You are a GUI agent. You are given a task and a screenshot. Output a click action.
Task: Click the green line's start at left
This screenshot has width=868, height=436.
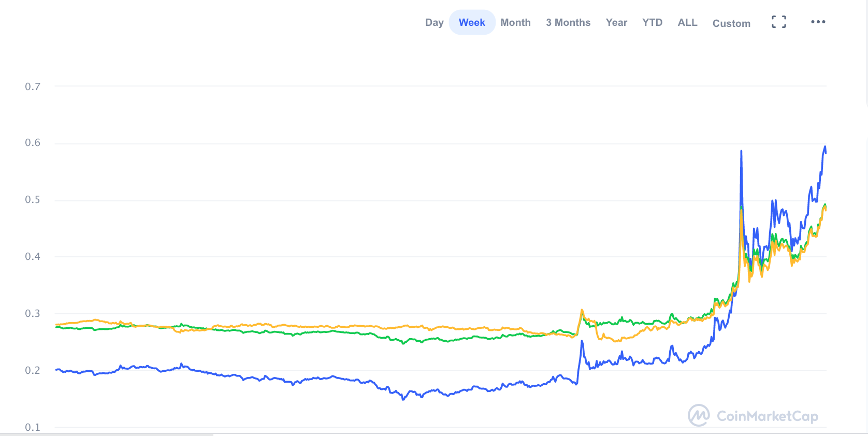(x=56, y=327)
